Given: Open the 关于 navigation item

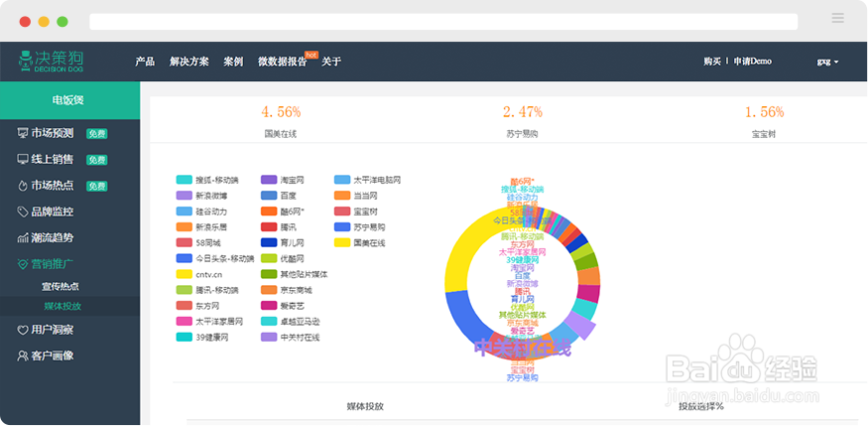Looking at the screenshot, I should click(331, 62).
